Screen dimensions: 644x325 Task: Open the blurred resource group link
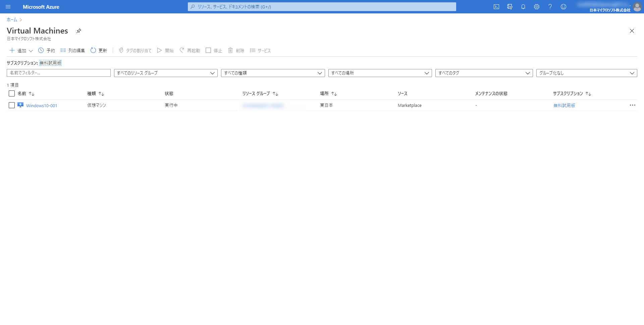pos(263,106)
